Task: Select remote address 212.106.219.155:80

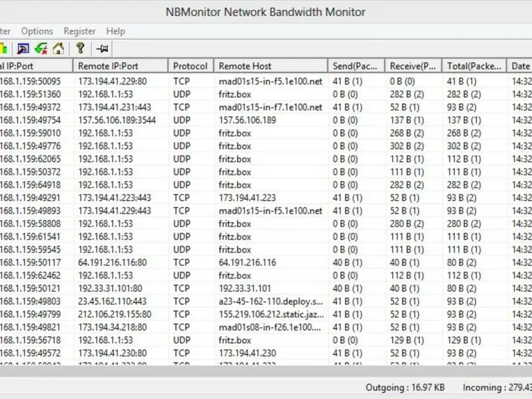Action: [114, 314]
